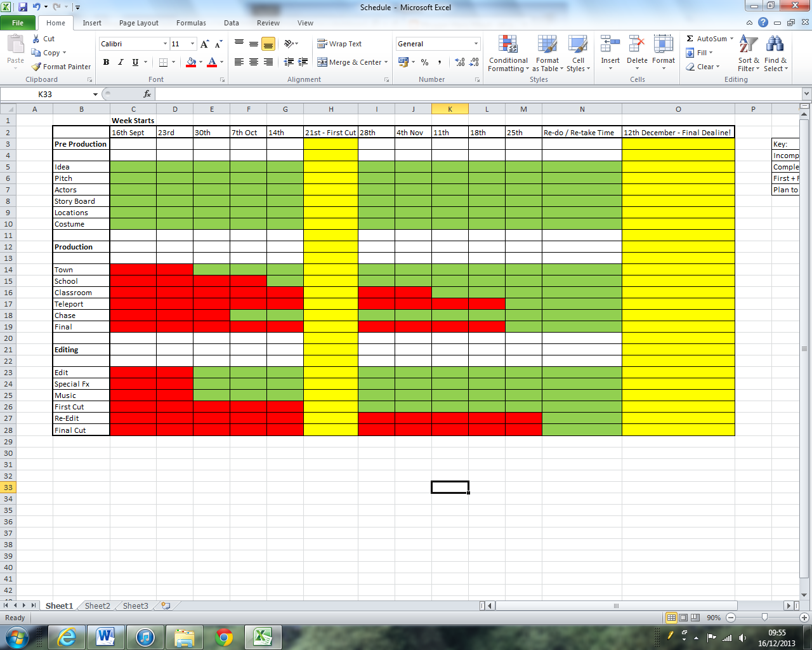812x650 pixels.
Task: Click the Percent Style button
Action: (x=424, y=62)
